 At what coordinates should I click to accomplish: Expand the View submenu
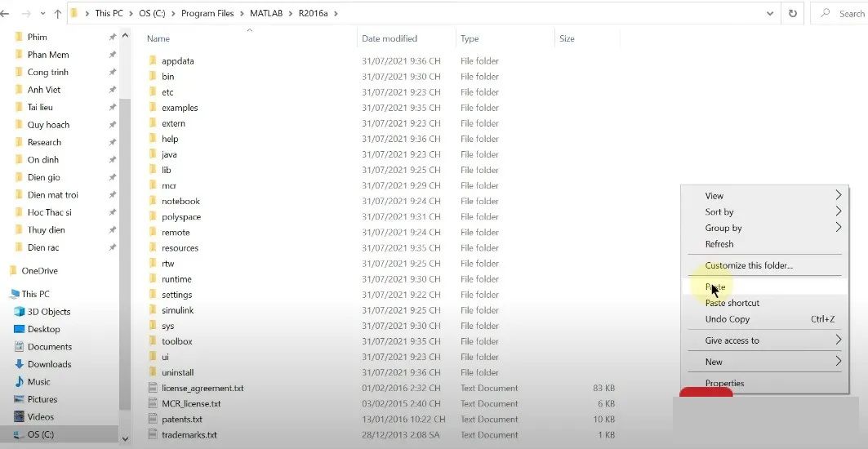(x=764, y=195)
